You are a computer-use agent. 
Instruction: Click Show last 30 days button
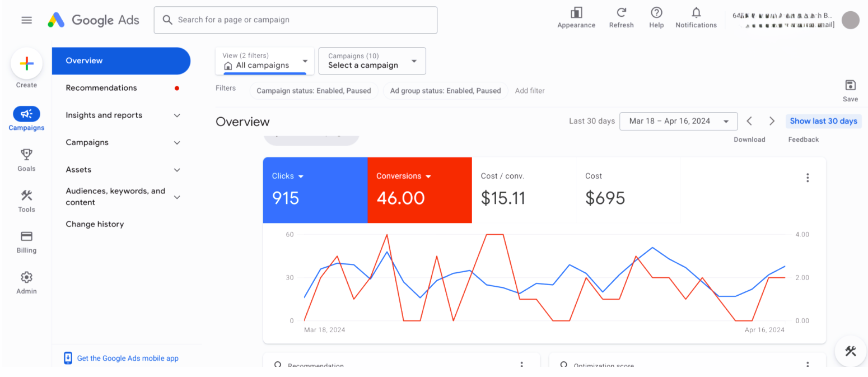click(x=823, y=121)
